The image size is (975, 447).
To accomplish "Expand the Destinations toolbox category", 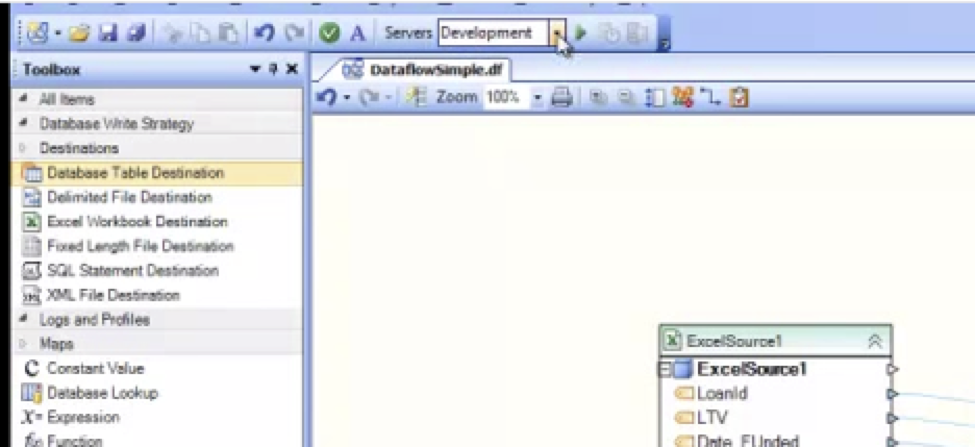I will [23, 148].
